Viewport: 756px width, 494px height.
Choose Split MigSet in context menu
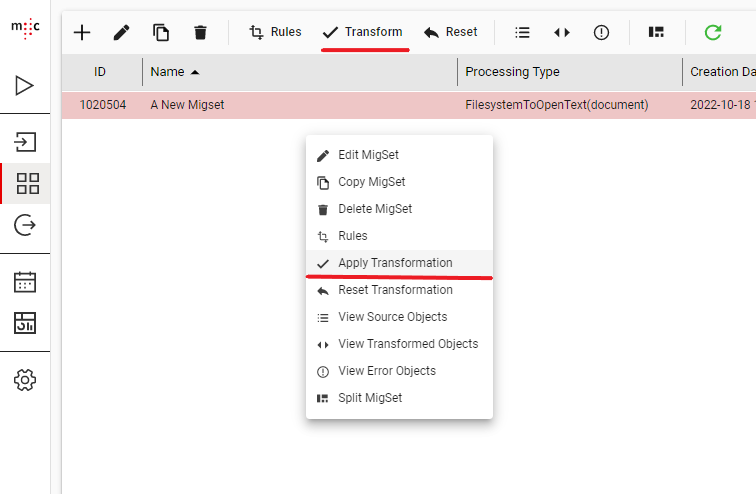[x=370, y=398]
